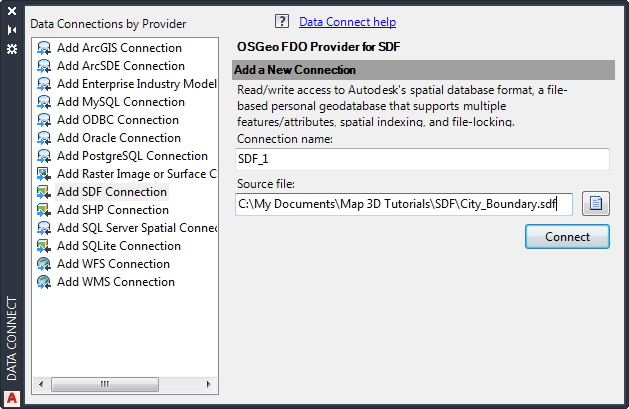Toggle palette auto-hide button

(x=12, y=29)
